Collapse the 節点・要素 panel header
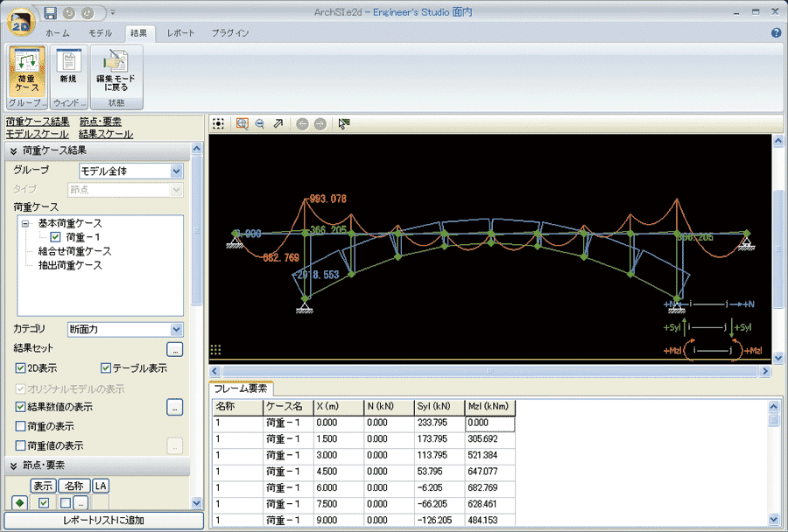The height and width of the screenshot is (532, 788). pyautogui.click(x=97, y=465)
